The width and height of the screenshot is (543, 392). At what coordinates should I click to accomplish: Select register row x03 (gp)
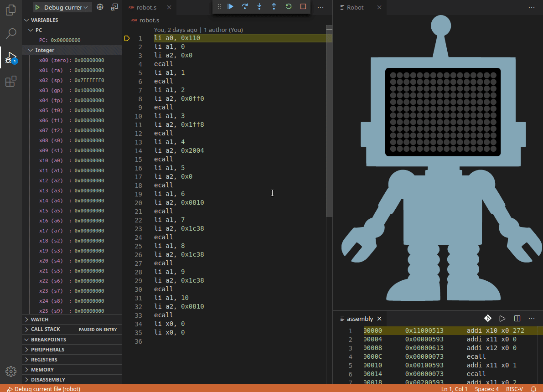(72, 90)
